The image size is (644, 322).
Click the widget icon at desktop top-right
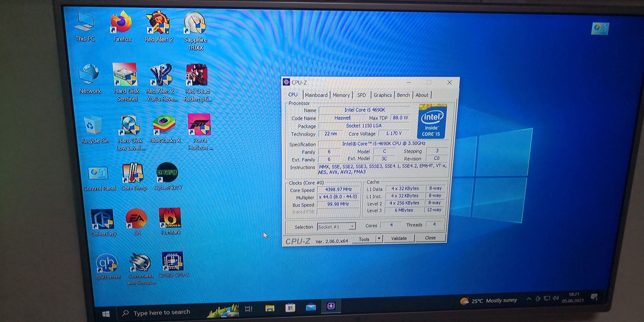(x=600, y=29)
